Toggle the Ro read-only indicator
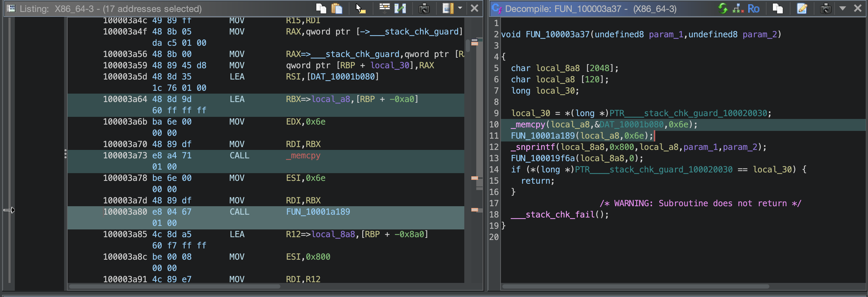868x297 pixels. (753, 8)
